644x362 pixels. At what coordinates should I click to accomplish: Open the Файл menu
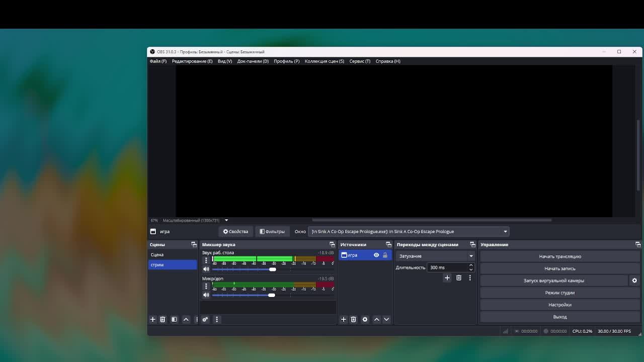[x=158, y=61]
